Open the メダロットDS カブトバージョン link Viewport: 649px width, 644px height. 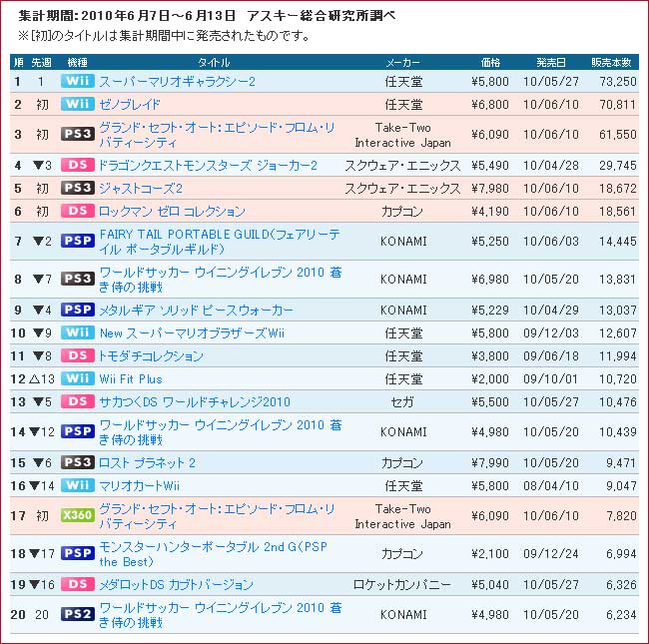pos(176,584)
